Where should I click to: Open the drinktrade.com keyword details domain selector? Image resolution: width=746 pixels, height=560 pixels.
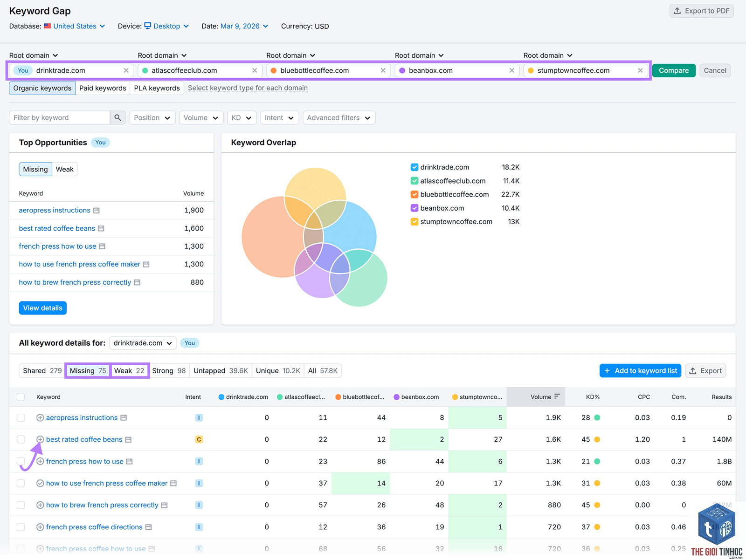coord(143,343)
